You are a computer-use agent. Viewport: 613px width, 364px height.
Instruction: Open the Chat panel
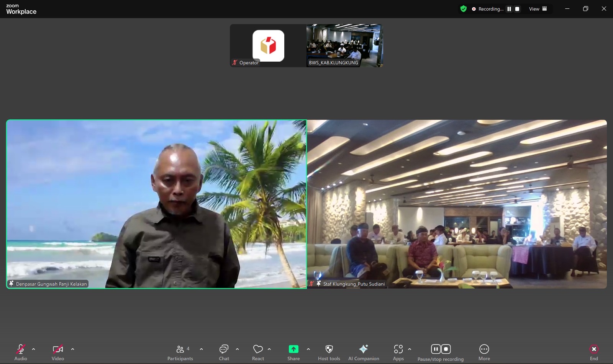pyautogui.click(x=224, y=349)
